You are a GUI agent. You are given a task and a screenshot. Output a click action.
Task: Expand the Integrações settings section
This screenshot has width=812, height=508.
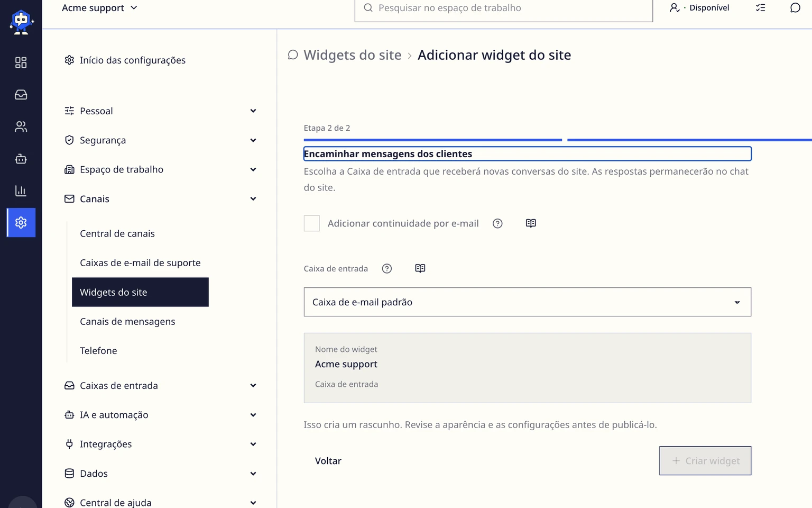[160, 444]
